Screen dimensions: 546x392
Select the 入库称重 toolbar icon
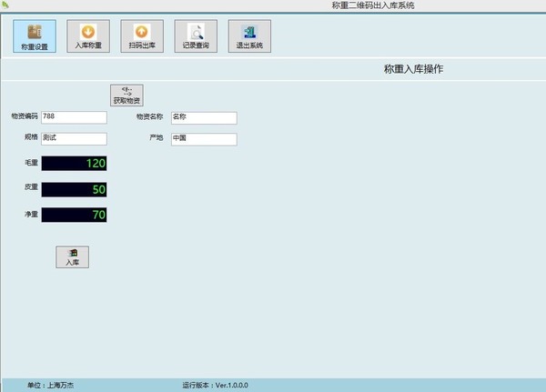coord(87,36)
